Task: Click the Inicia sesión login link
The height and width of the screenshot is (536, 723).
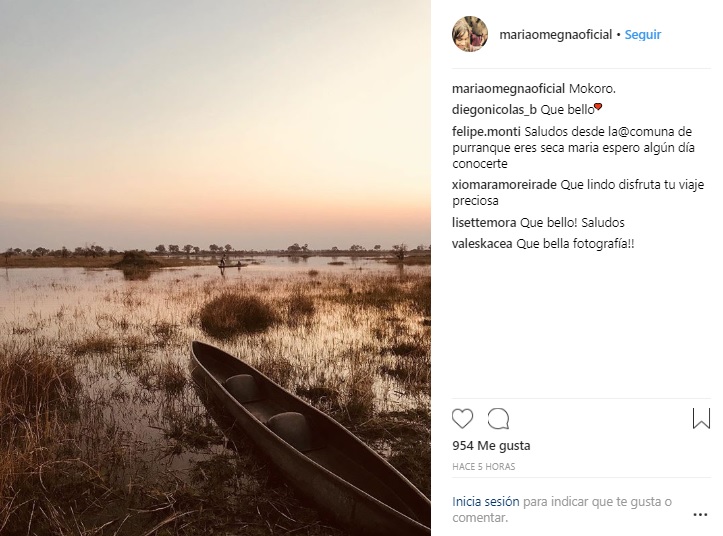Action: (485, 501)
